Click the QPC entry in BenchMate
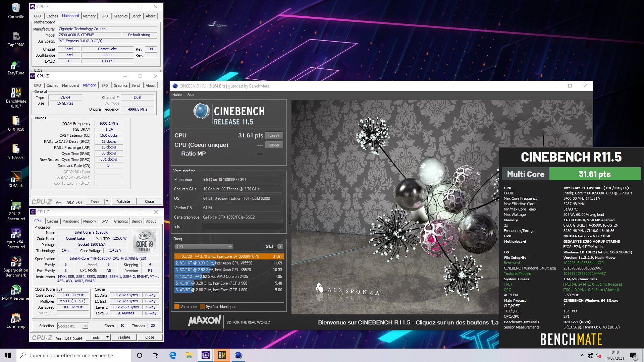The height and width of the screenshot is (362, 644). (x=507, y=290)
